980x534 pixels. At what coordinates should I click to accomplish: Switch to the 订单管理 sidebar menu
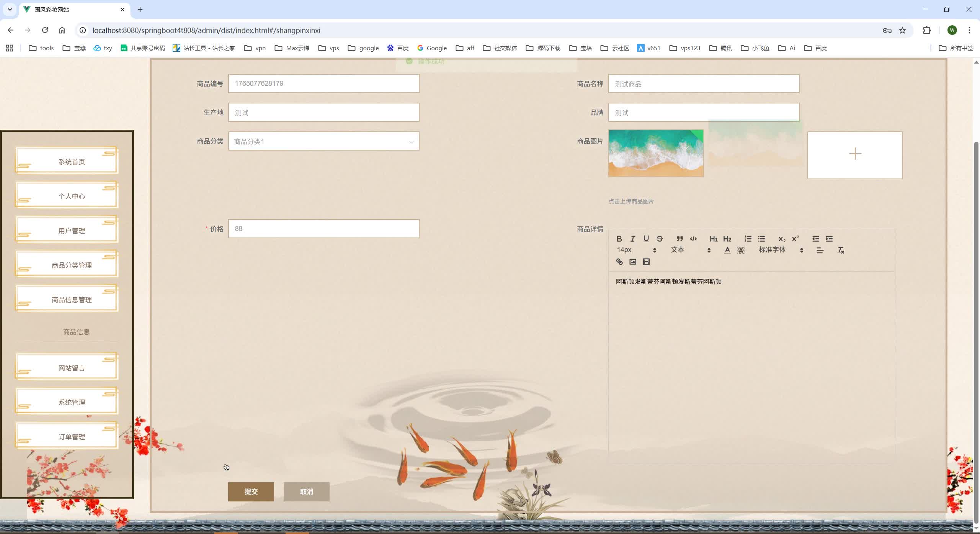click(72, 436)
